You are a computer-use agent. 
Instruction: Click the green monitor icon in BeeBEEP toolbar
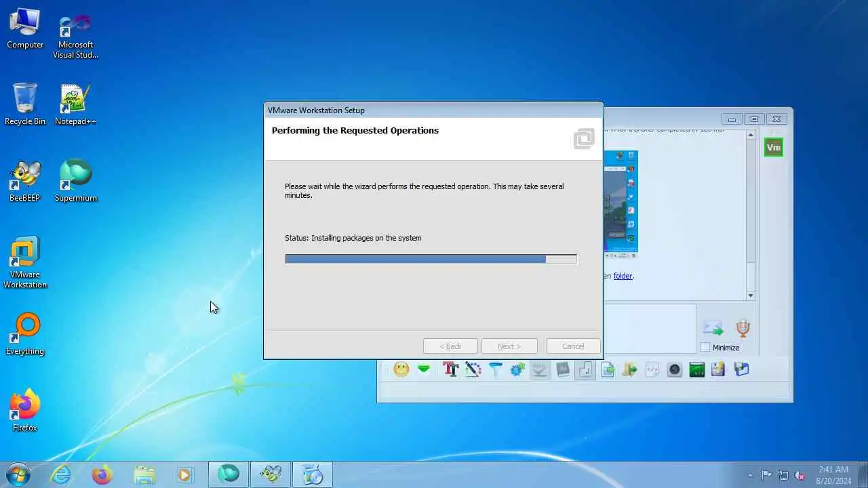tap(696, 369)
